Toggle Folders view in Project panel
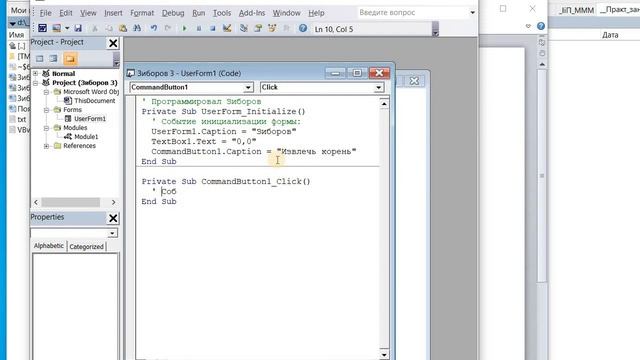 click(x=70, y=59)
